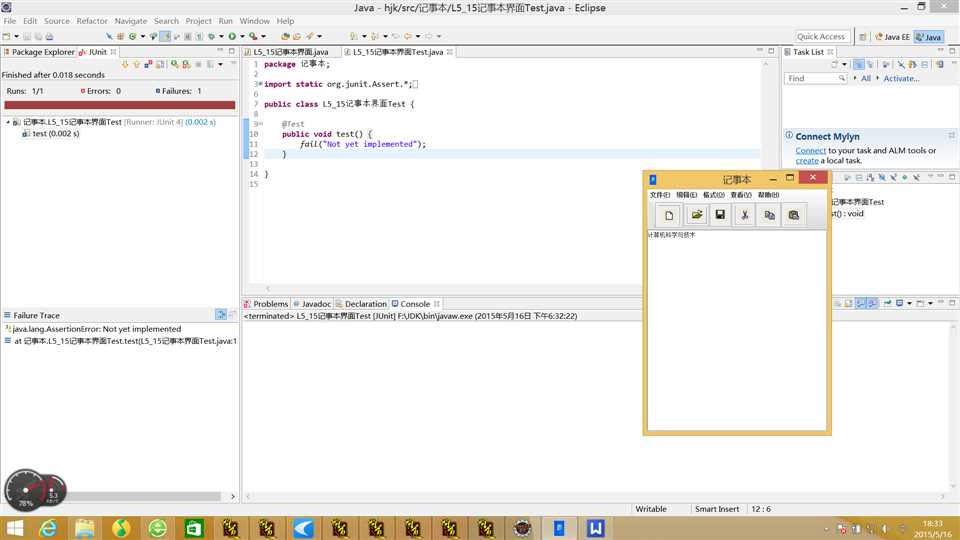Click Open Type icon in main toolbar
The width and height of the screenshot is (960, 540).
[285, 36]
